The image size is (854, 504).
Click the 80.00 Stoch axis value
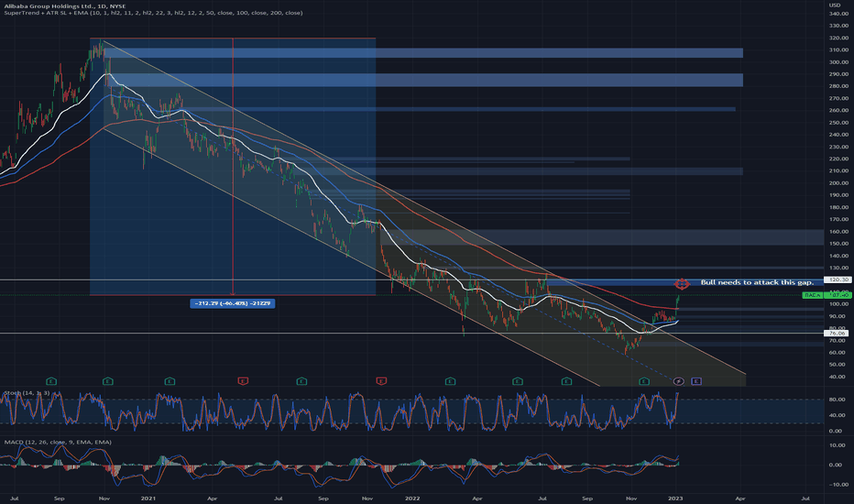837,400
